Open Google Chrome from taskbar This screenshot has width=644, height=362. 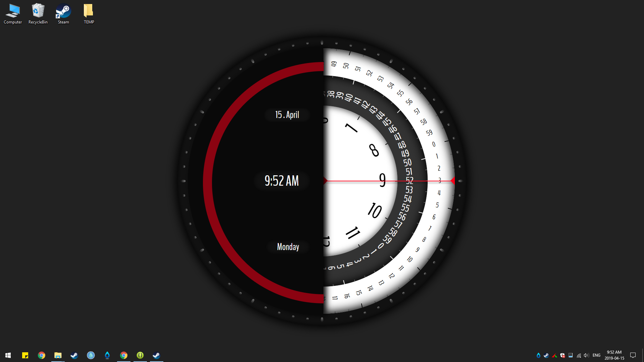[41, 355]
